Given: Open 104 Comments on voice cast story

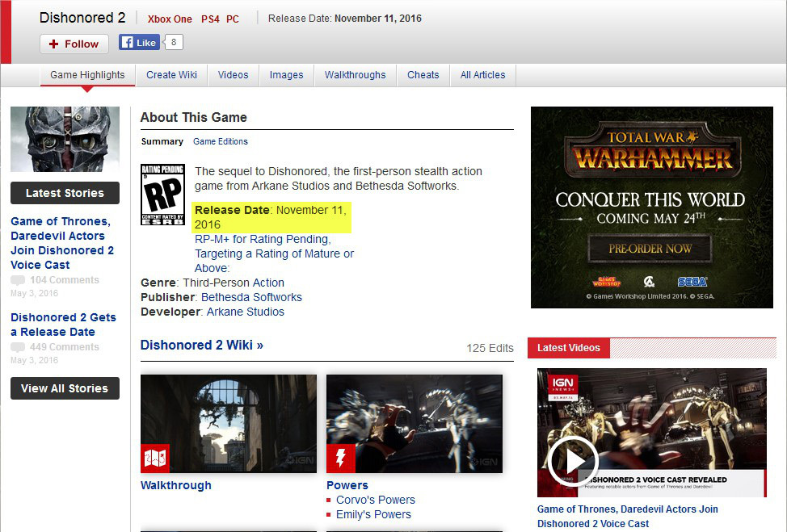Looking at the screenshot, I should [65, 280].
